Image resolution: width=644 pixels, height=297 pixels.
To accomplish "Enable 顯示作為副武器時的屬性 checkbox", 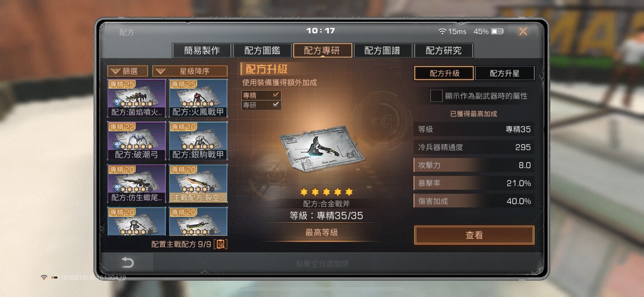I will [436, 96].
